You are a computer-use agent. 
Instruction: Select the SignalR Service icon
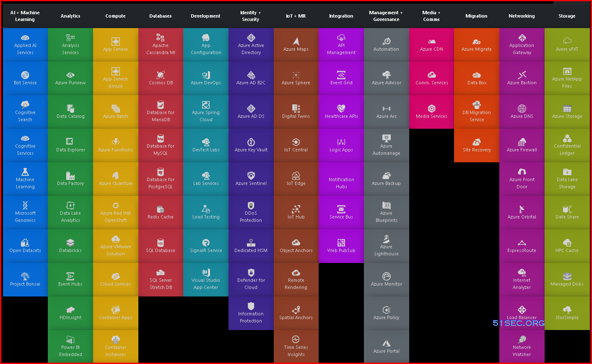pyautogui.click(x=206, y=243)
